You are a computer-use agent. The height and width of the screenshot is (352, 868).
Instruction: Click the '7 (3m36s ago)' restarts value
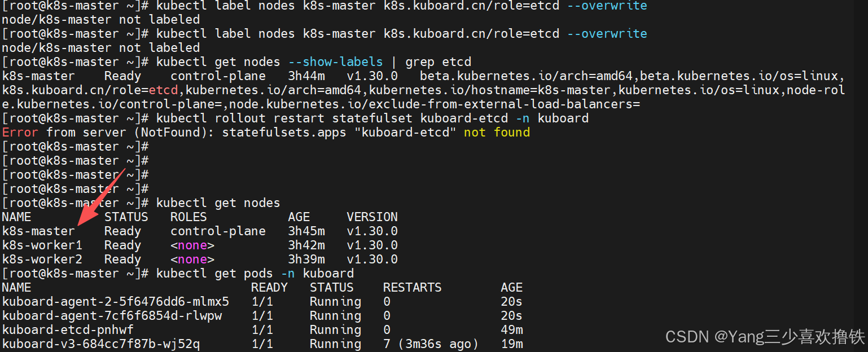[x=431, y=344]
